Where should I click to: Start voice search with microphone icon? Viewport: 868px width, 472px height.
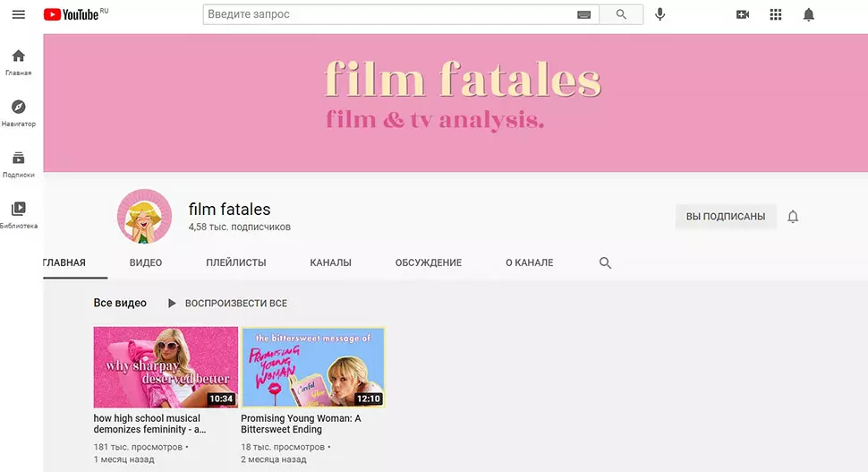click(660, 14)
